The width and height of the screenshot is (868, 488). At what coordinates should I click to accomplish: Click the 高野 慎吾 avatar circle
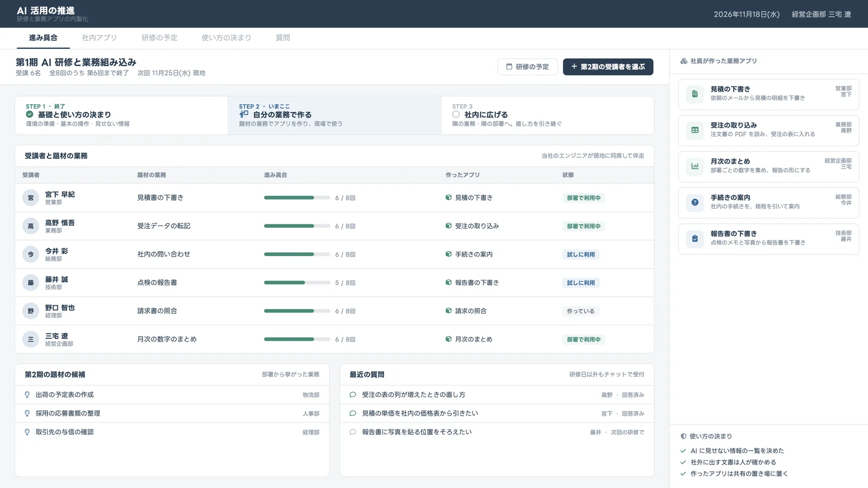[x=31, y=226]
